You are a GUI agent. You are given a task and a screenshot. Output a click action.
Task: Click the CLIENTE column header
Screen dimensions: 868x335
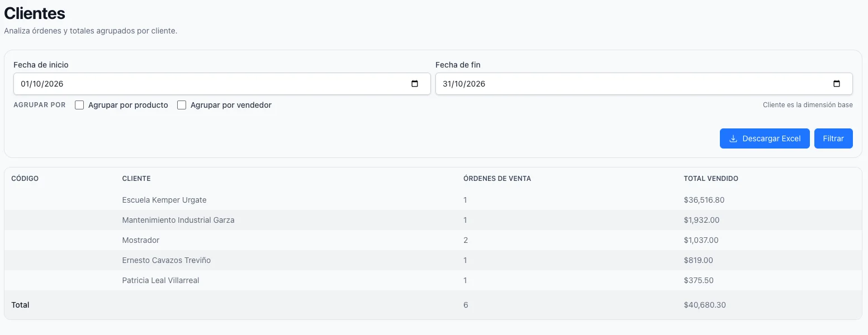pyautogui.click(x=136, y=179)
